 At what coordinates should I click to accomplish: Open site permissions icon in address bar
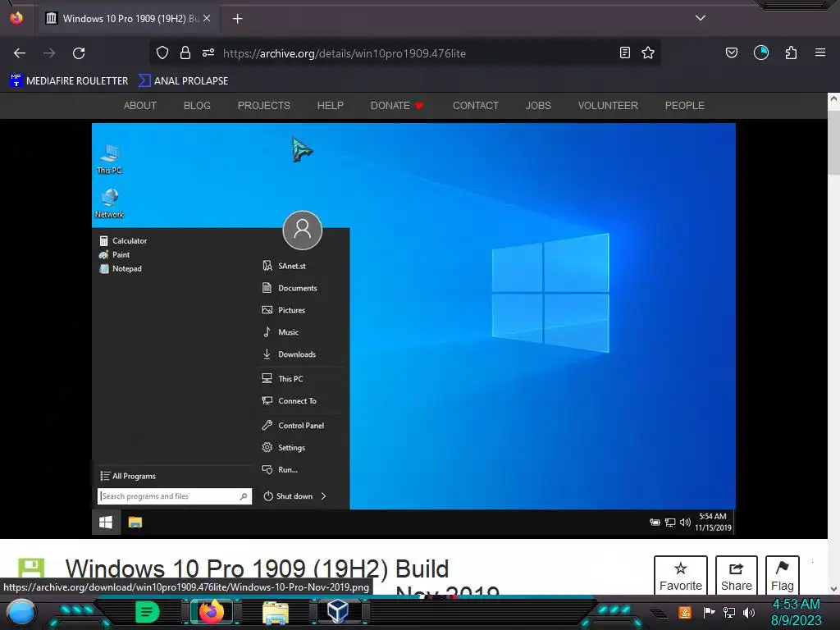click(208, 52)
